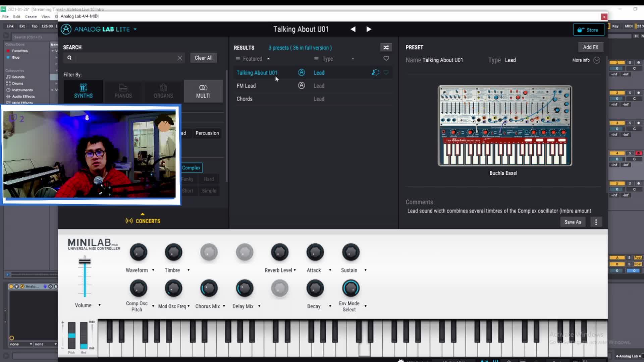Like the Talking About U01 preset
This screenshot has height=362, width=644.
pyautogui.click(x=386, y=72)
